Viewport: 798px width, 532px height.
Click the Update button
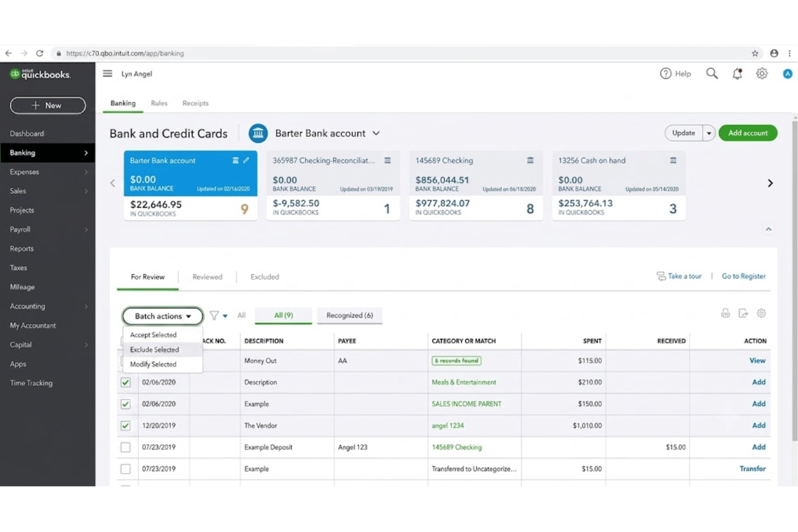pos(684,133)
